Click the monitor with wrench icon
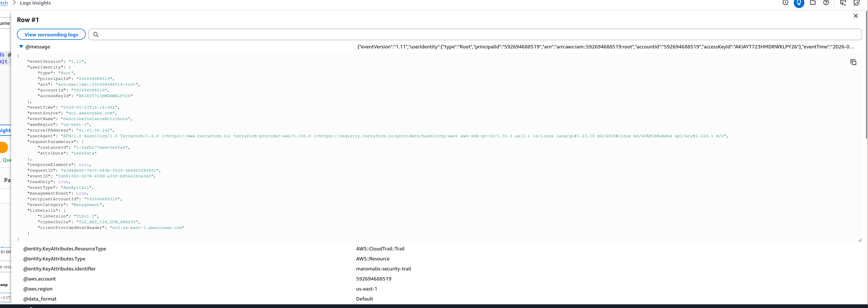This screenshot has width=868, height=308. coord(856,3)
